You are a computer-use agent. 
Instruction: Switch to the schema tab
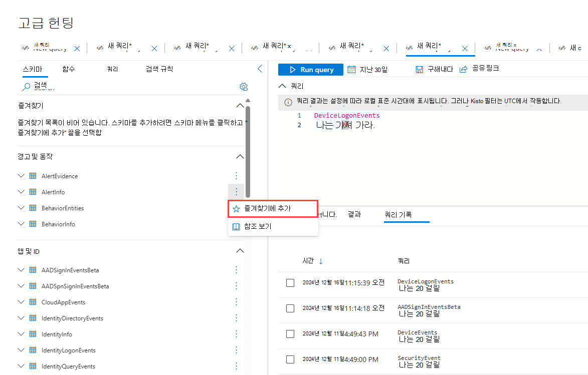(x=33, y=69)
